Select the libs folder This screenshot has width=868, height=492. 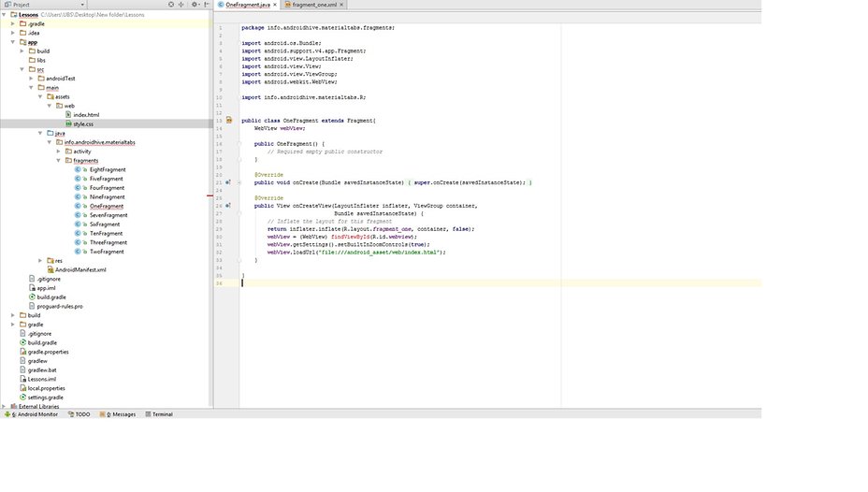pyautogui.click(x=41, y=60)
